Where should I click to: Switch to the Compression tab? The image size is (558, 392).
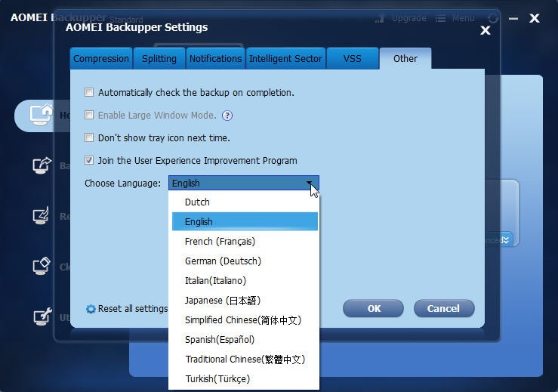click(x=101, y=58)
